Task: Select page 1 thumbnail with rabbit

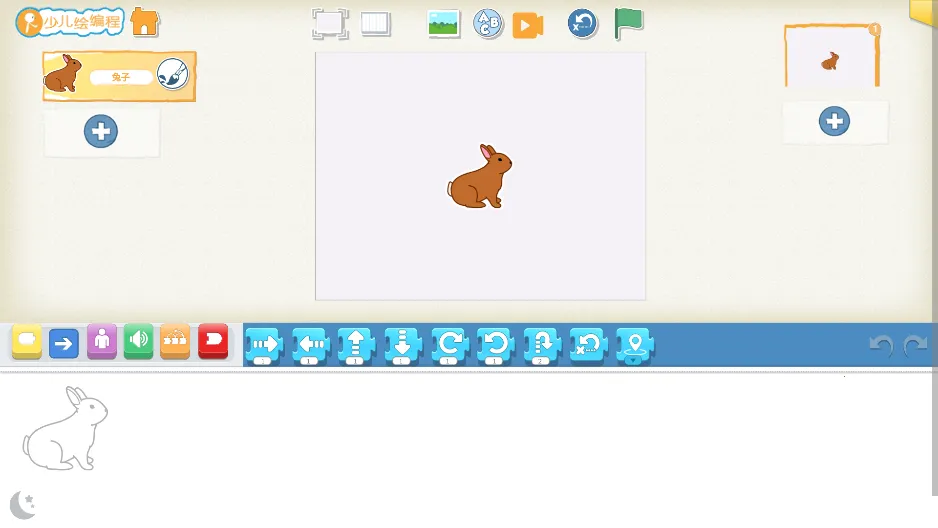Action: click(x=832, y=56)
